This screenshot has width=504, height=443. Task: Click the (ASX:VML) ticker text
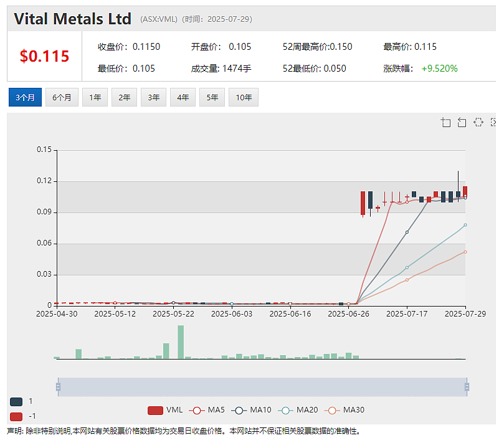coord(159,19)
